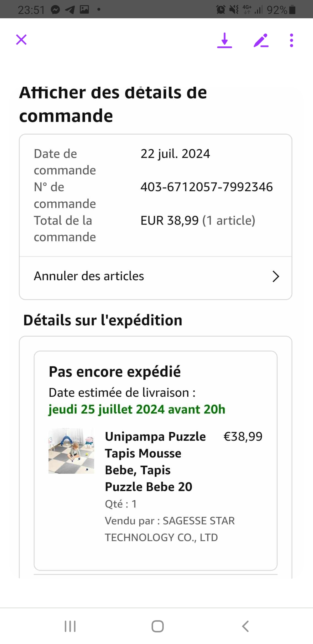Tap the green estimated delivery date text
313x644 pixels.
click(x=137, y=409)
